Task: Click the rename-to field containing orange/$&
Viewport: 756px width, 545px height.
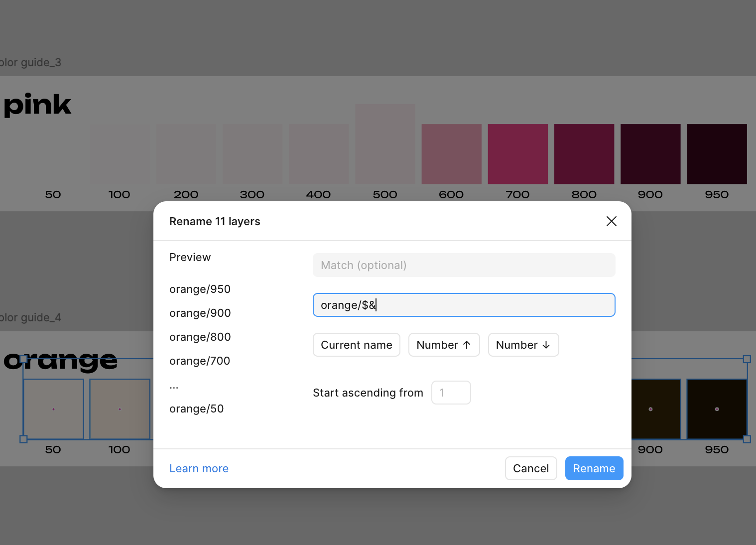Action: click(x=464, y=305)
